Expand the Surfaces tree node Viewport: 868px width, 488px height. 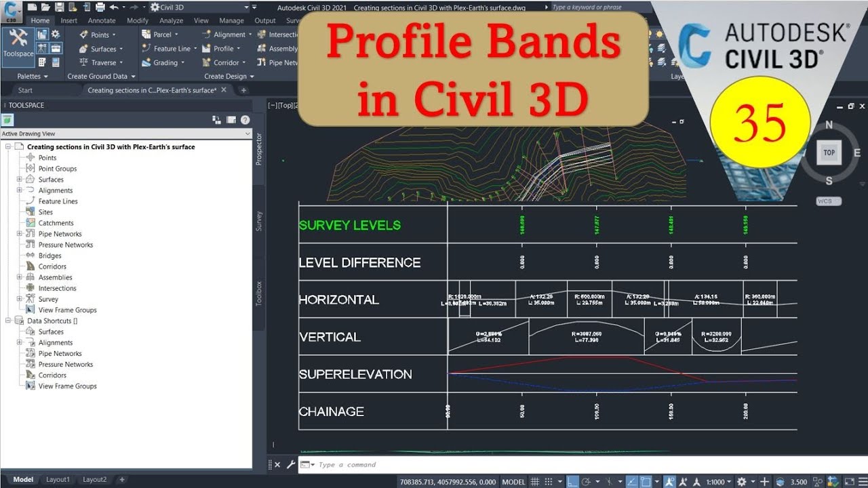(x=20, y=180)
